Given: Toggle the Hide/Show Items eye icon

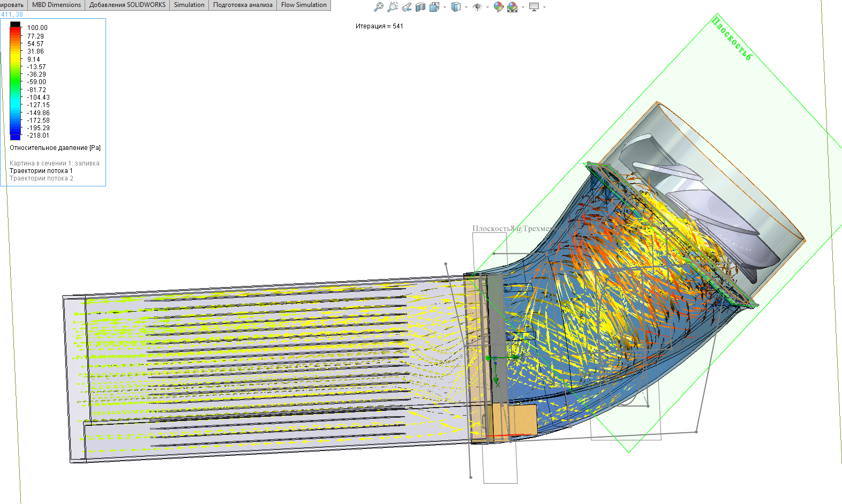Looking at the screenshot, I should tap(477, 7).
